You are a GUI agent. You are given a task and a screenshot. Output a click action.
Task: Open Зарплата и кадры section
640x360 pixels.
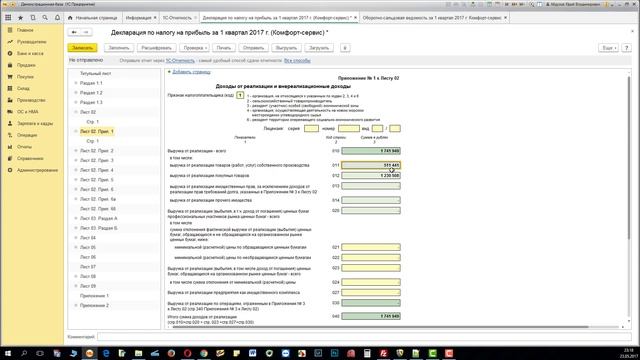coord(35,123)
